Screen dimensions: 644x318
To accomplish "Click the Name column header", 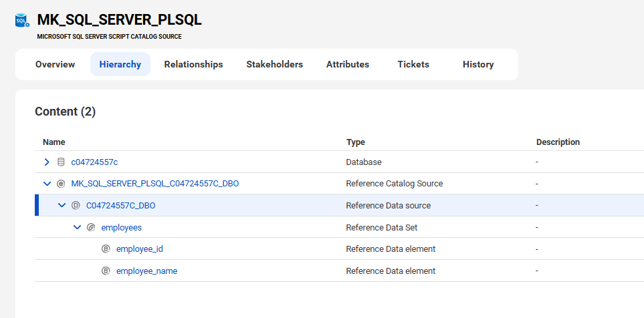I will click(x=53, y=142).
